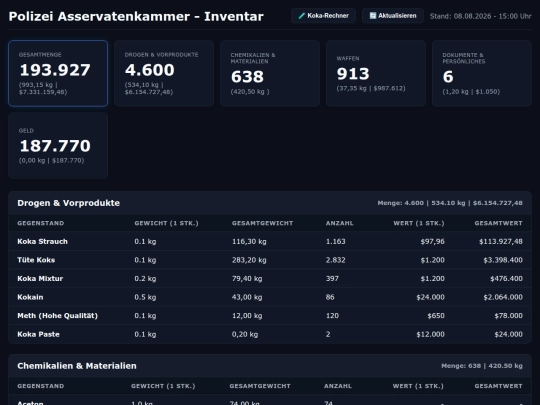Viewport: 540px width, 405px height.
Task: Select the Koka Paste row name
Action: tap(38, 334)
